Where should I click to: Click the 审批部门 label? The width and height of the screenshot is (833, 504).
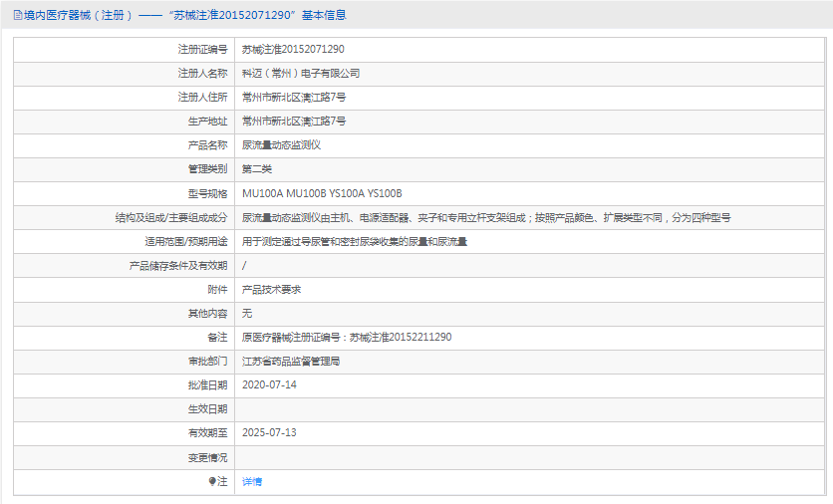point(207,362)
